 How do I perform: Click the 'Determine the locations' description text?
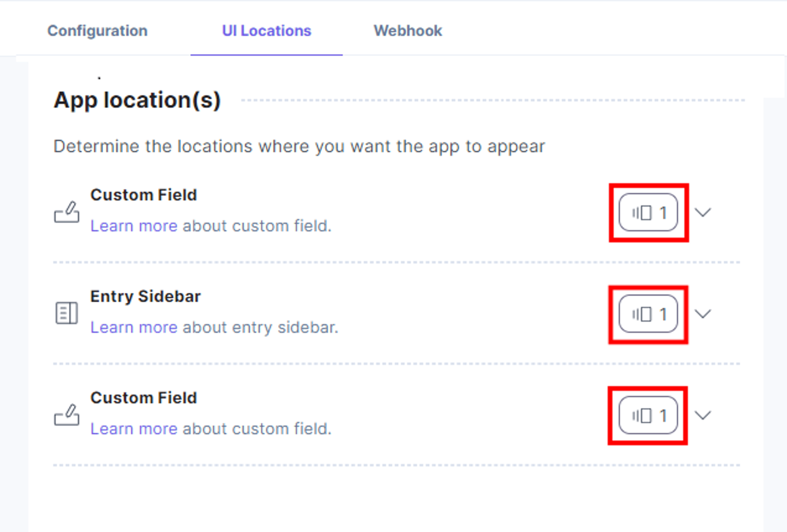299,147
